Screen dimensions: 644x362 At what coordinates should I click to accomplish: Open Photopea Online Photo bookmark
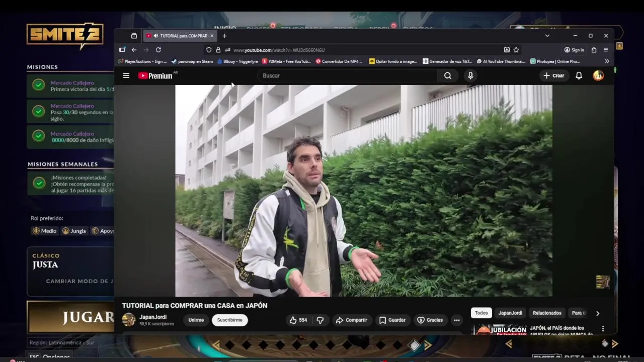coord(555,61)
